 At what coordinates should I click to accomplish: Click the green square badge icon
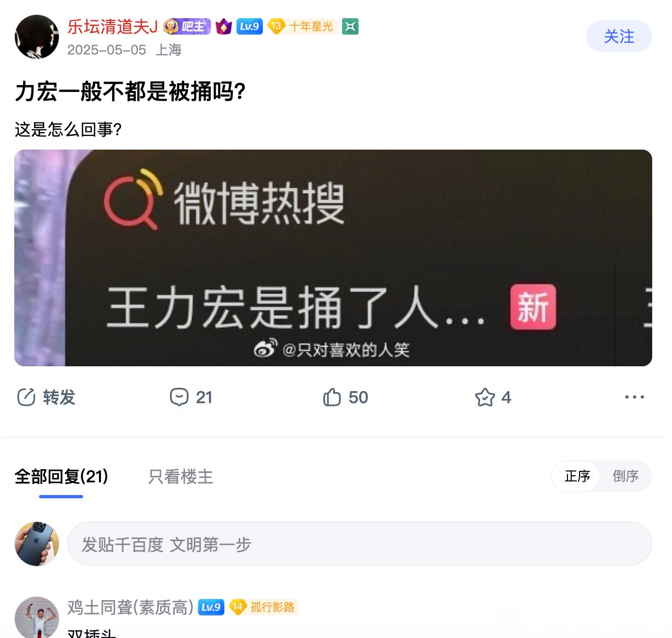[x=350, y=26]
